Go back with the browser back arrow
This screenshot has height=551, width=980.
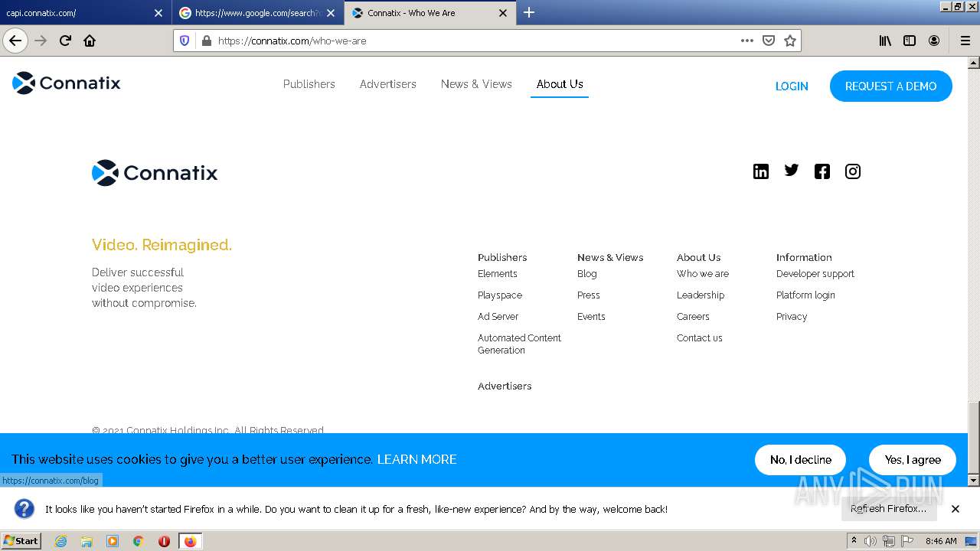click(15, 41)
